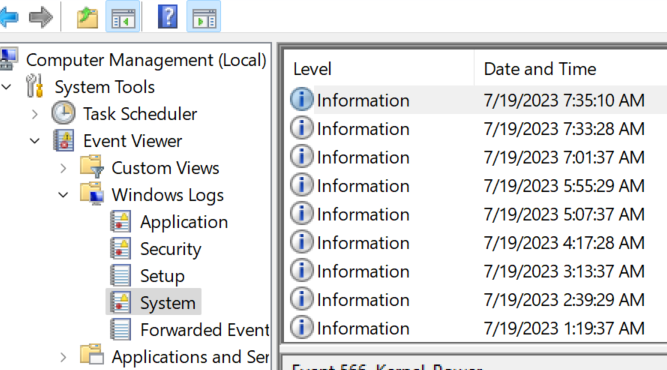Click info icon of 5:55:29 AM event
This screenshot has width=667, height=370.
click(302, 185)
